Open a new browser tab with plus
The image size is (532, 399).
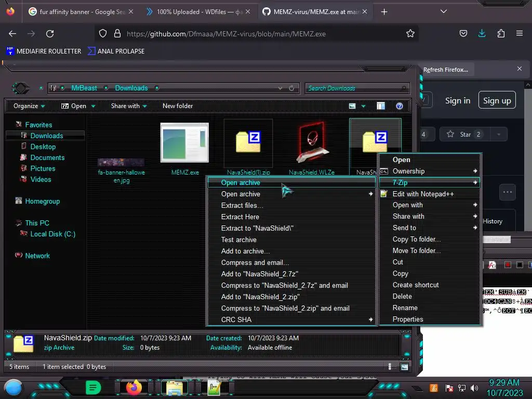coord(384,12)
